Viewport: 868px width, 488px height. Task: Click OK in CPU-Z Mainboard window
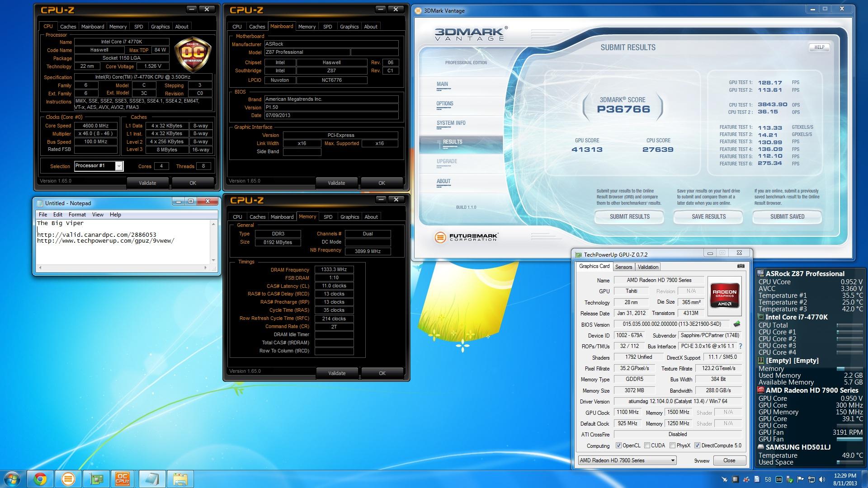coord(382,183)
